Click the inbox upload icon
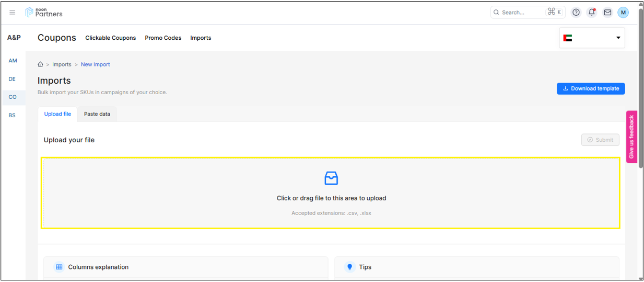 (331, 178)
